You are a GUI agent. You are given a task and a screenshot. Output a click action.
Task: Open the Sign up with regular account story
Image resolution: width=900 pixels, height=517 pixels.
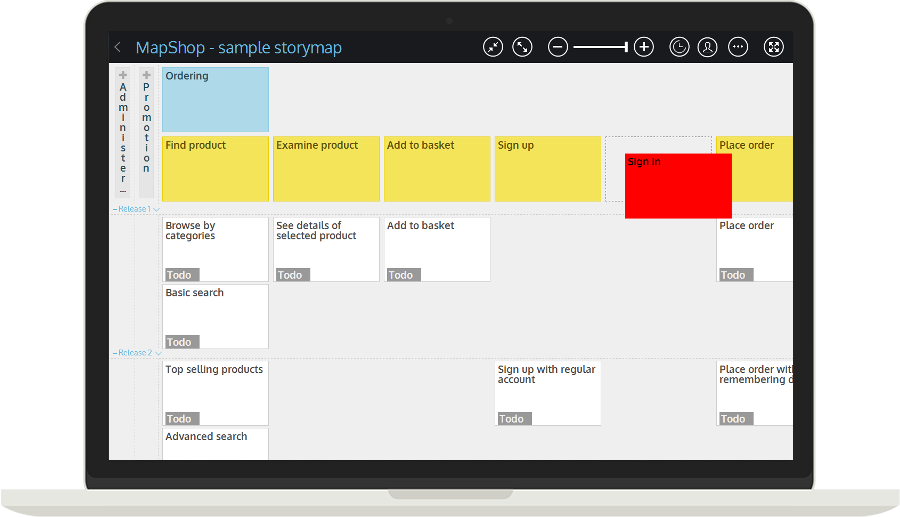click(547, 387)
